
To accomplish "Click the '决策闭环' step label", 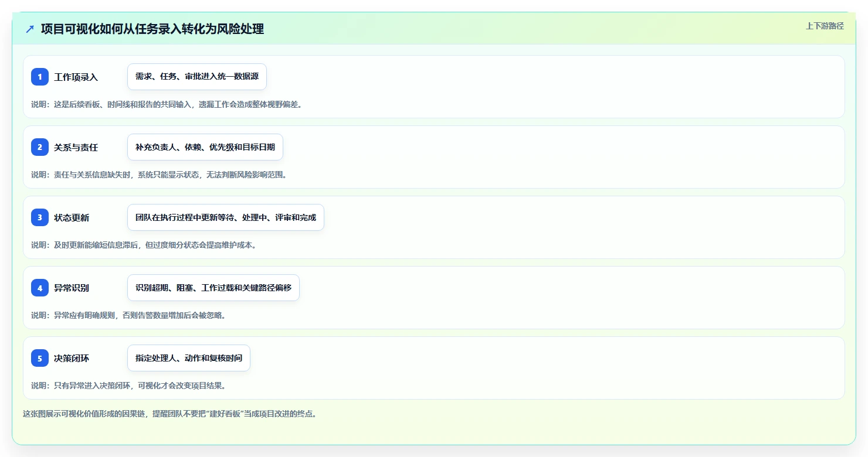I will tap(72, 359).
